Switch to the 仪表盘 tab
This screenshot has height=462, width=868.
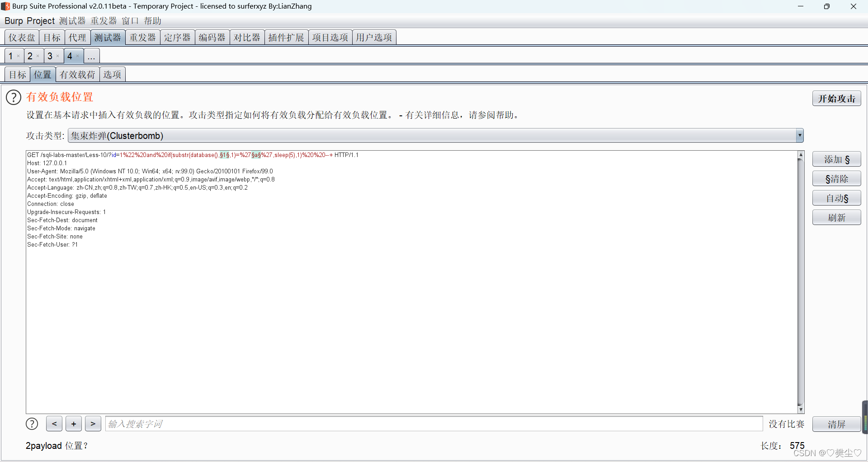[x=22, y=38]
